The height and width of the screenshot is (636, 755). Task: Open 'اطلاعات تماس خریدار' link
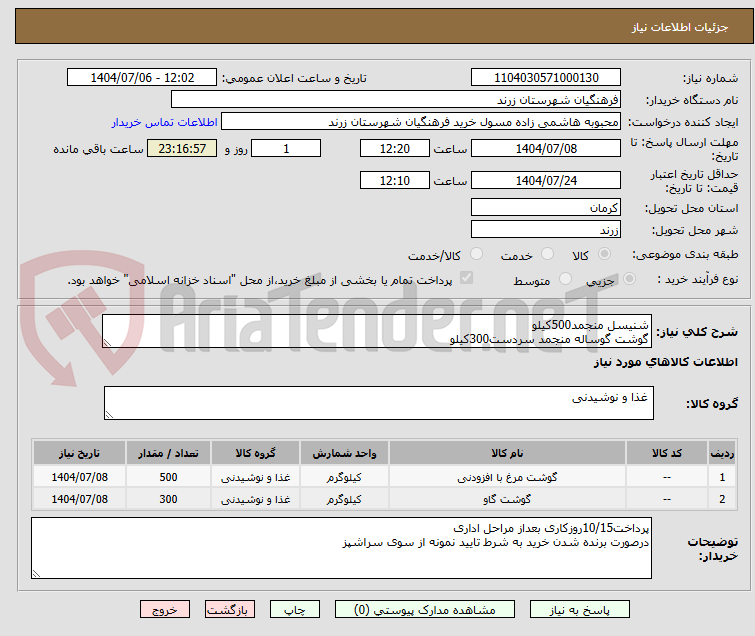[165, 122]
